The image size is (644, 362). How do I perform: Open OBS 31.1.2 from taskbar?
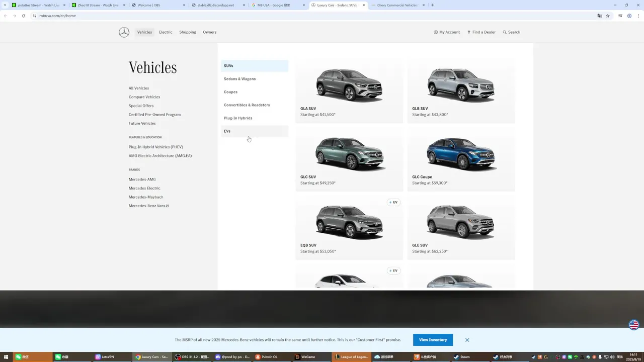(193, 357)
